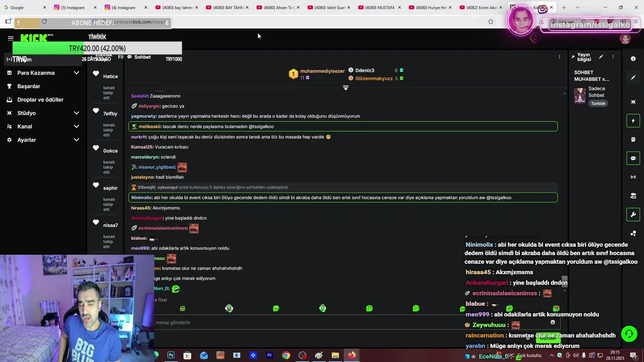The width and height of the screenshot is (644, 362).
Task: Switch to the Google browser tab
Action: [x=24, y=8]
